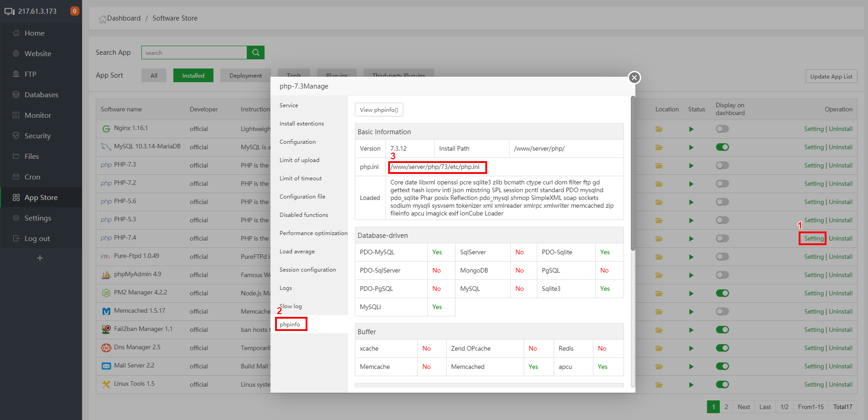Select Install extentions in manage menu
Image resolution: width=868 pixels, height=420 pixels.
301,124
